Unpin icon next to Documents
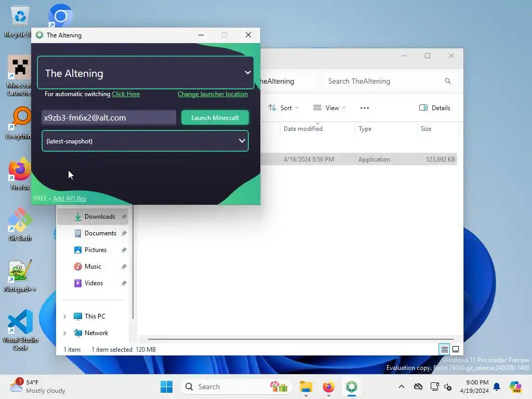The width and height of the screenshot is (532, 399). (x=124, y=233)
